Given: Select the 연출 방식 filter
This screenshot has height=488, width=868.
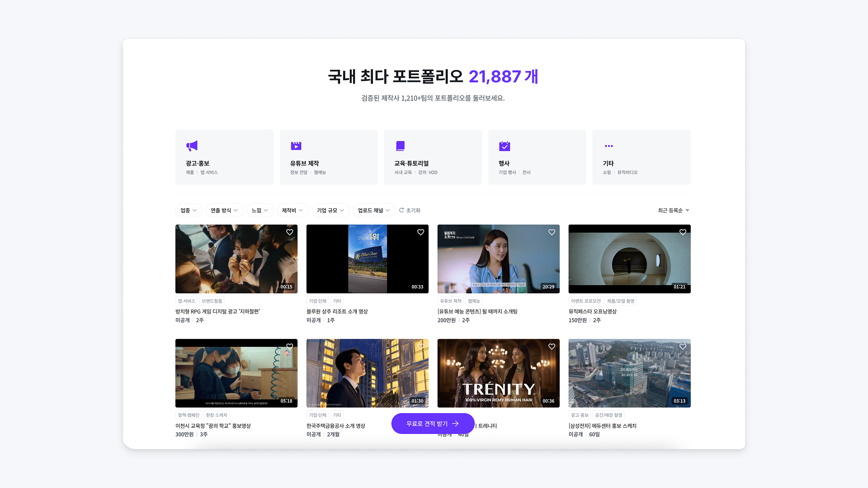Looking at the screenshot, I should [x=224, y=211].
